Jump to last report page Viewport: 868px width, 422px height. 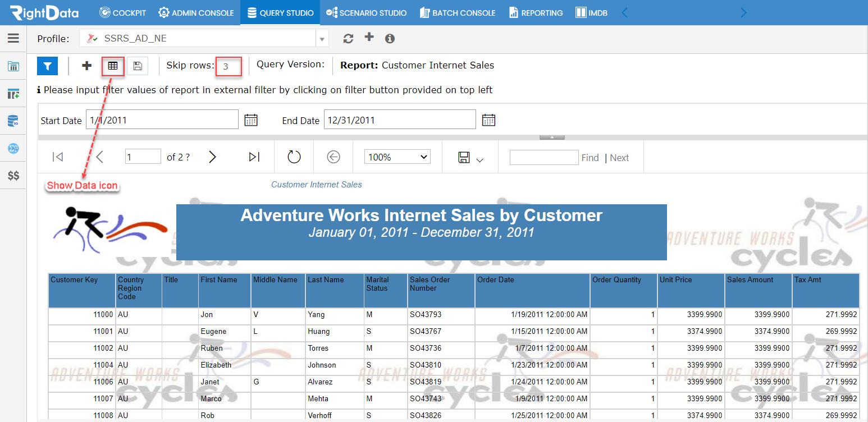point(254,157)
